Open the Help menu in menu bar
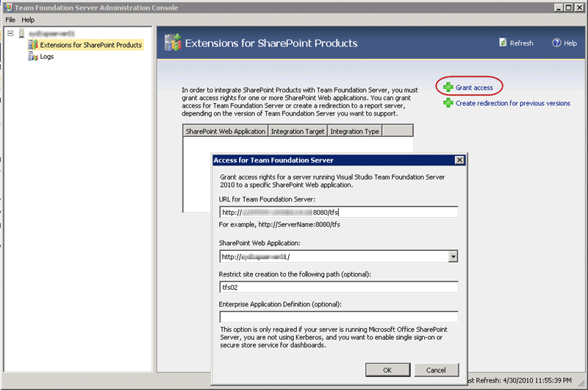Screen dimensions: 588x390 coord(28,20)
